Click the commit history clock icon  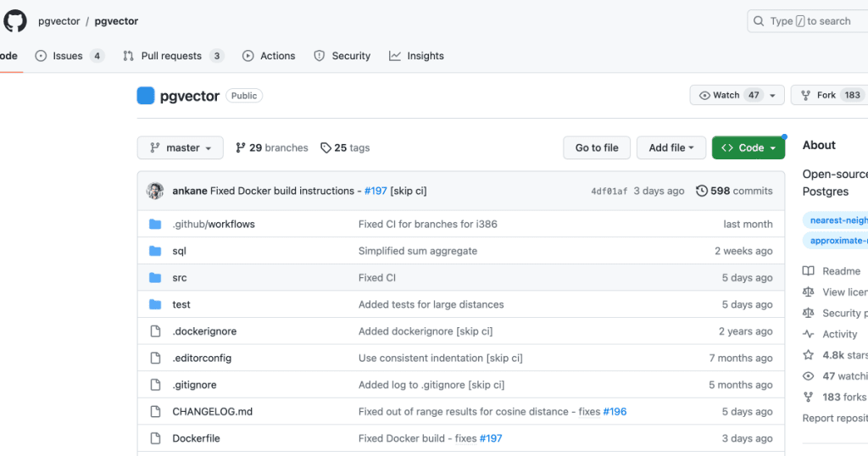(701, 191)
